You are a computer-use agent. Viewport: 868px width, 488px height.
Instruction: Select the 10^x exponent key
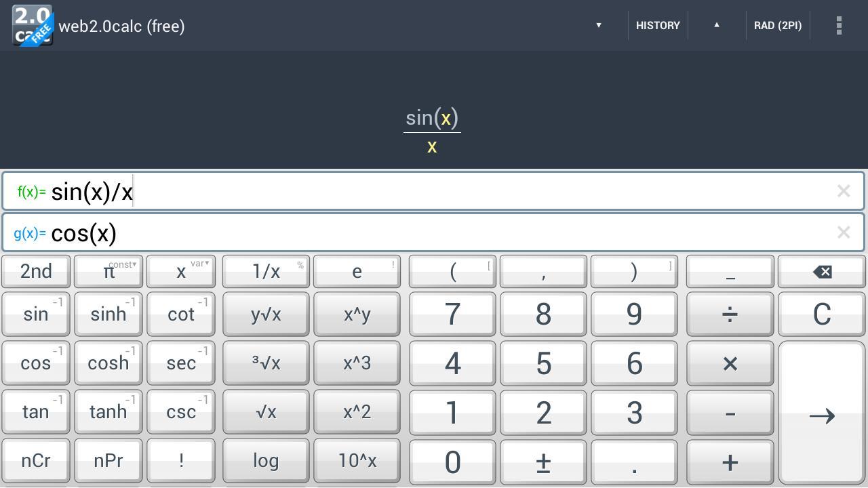click(x=357, y=460)
